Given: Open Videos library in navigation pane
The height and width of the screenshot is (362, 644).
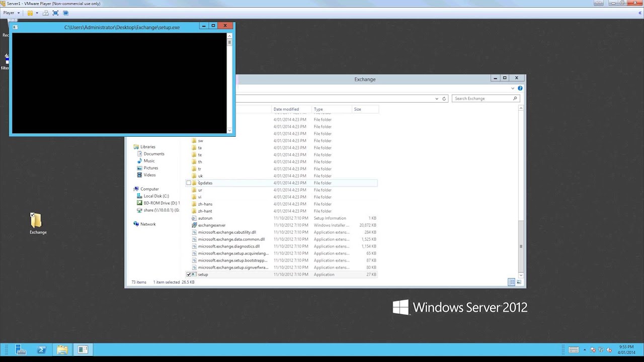Looking at the screenshot, I should (149, 175).
